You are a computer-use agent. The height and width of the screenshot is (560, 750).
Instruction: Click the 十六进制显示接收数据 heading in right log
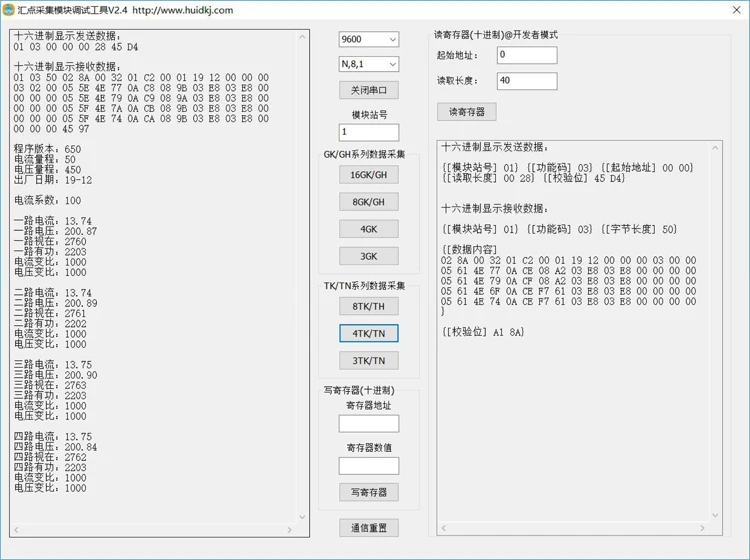[495, 209]
